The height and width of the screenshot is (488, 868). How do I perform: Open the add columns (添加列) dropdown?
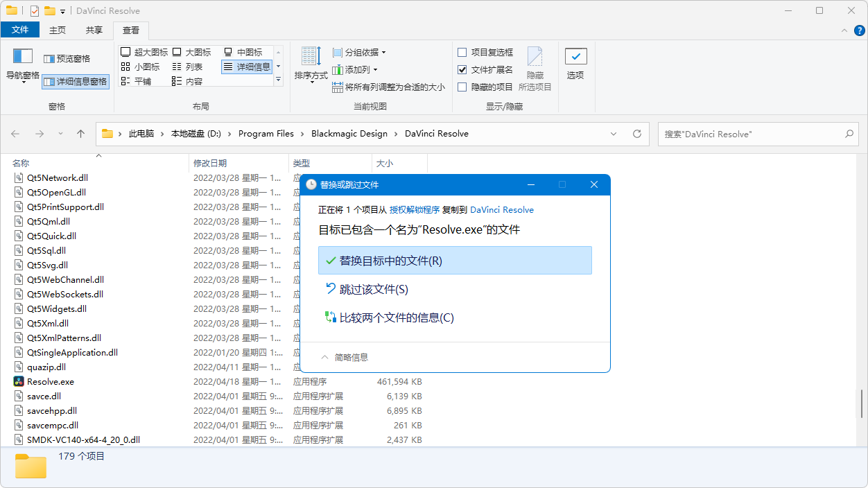[355, 69]
